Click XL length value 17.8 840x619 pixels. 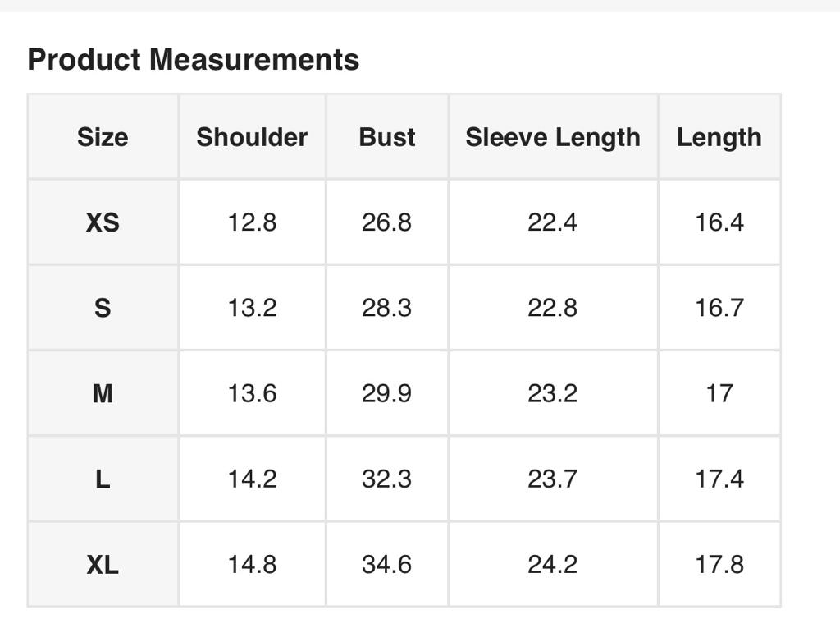click(x=719, y=564)
